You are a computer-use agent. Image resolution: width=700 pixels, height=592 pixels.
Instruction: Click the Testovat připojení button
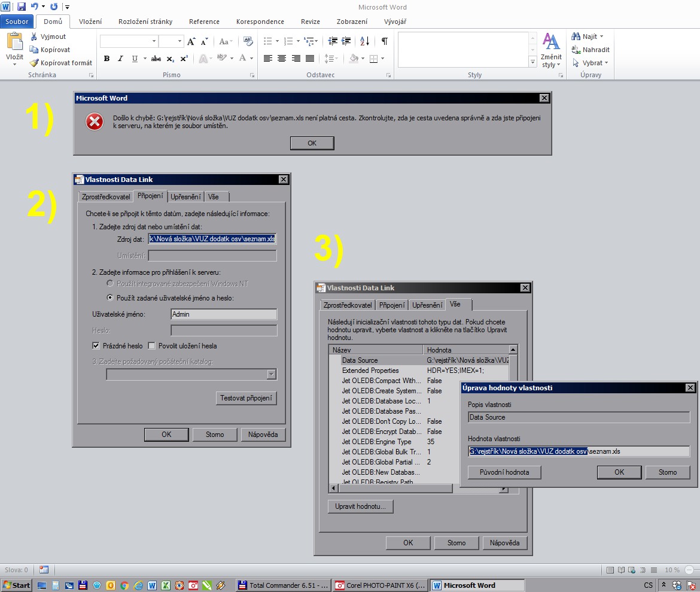point(246,398)
